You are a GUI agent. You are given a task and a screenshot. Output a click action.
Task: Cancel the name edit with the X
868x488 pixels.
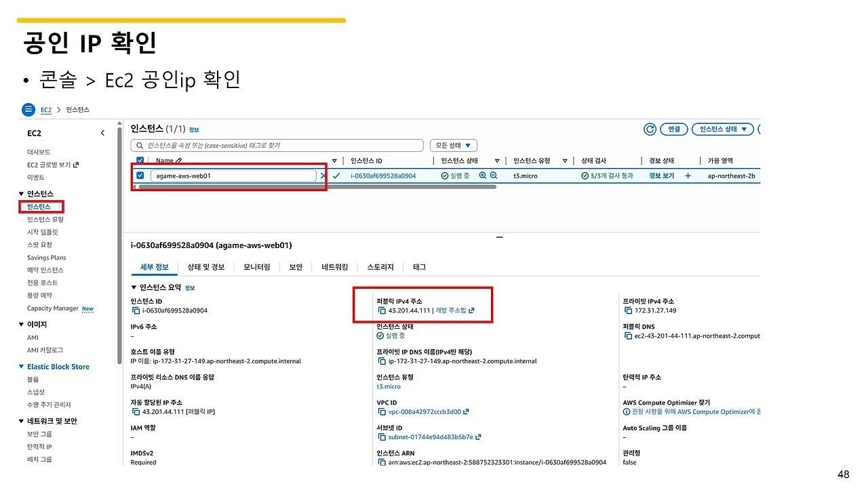click(x=323, y=176)
